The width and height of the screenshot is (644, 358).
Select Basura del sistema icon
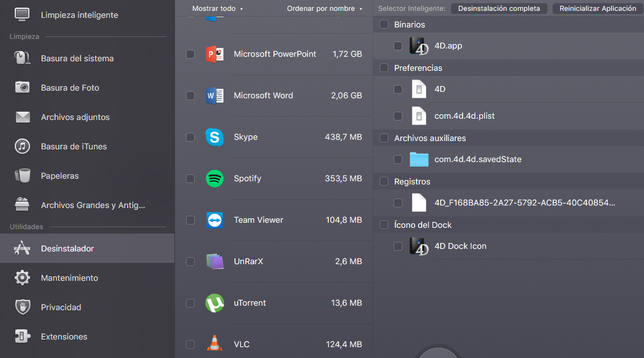point(22,58)
